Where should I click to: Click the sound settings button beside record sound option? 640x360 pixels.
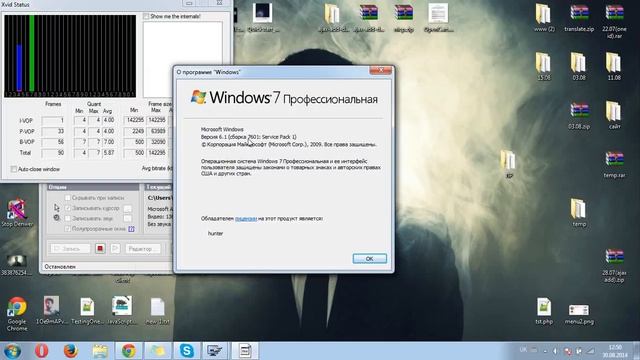(x=128, y=219)
